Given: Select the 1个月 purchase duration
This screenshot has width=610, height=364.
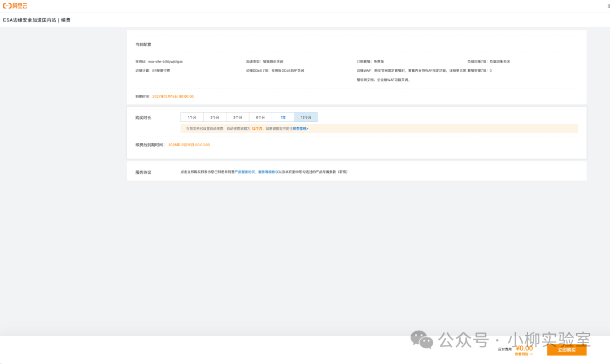Looking at the screenshot, I should click(x=192, y=117).
